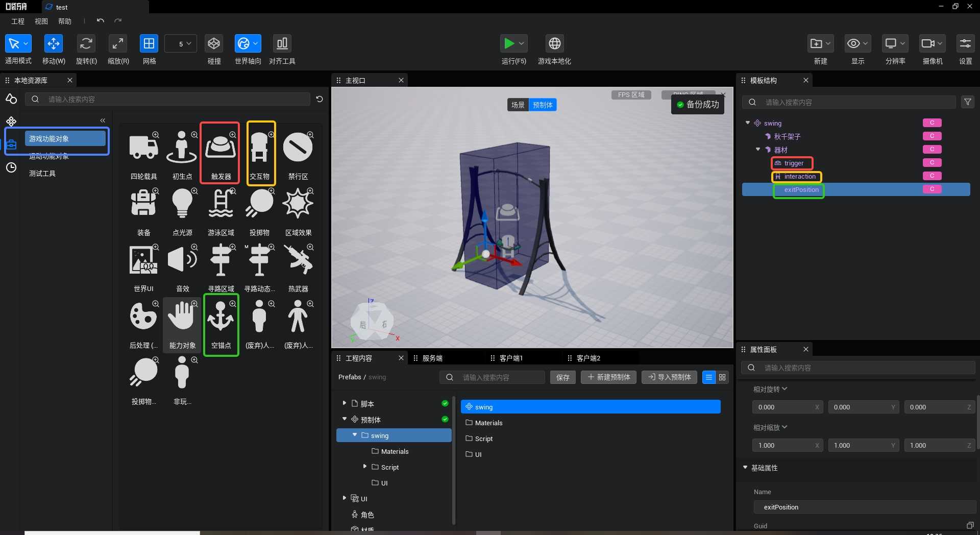This screenshot has width=980, height=535.
Task: Switch to the 客户端2 tab
Action: (588, 358)
